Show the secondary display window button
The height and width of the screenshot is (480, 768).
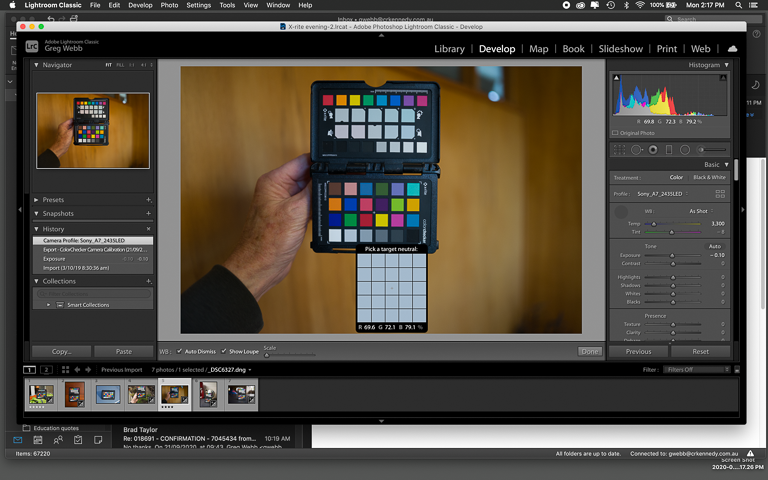pyautogui.click(x=46, y=370)
